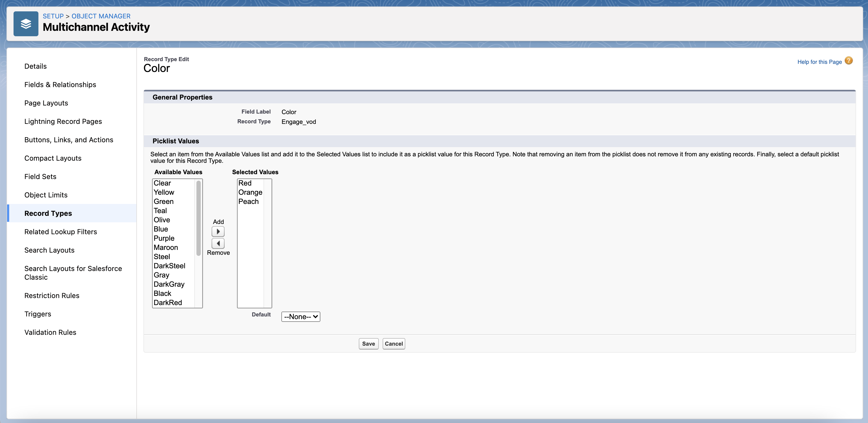Select DarkSteel in Available Values

(169, 266)
